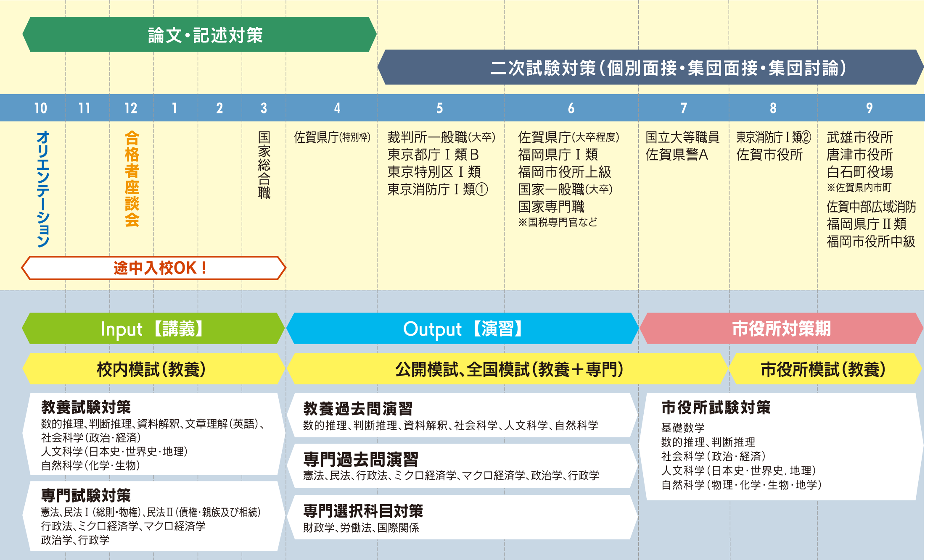
Task: Click 福岡県庁Ⅱ類 entry
Action: pos(866,224)
